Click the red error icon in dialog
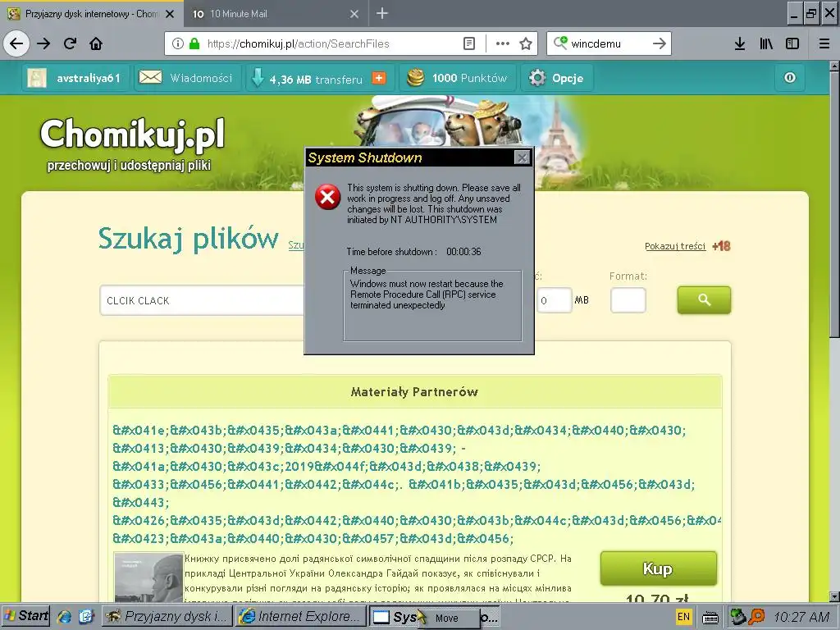The height and width of the screenshot is (630, 840). tap(328, 197)
